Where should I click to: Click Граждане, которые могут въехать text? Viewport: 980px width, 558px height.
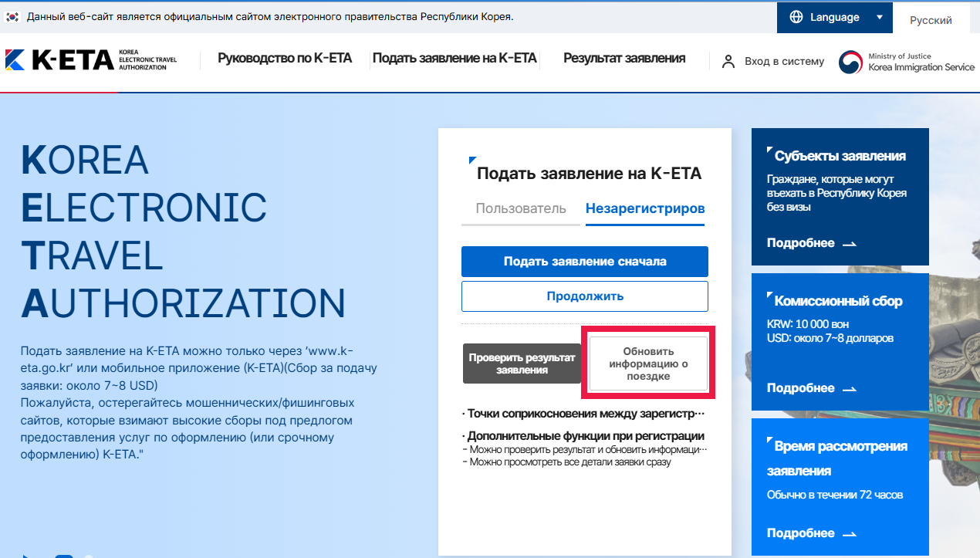coord(836,193)
